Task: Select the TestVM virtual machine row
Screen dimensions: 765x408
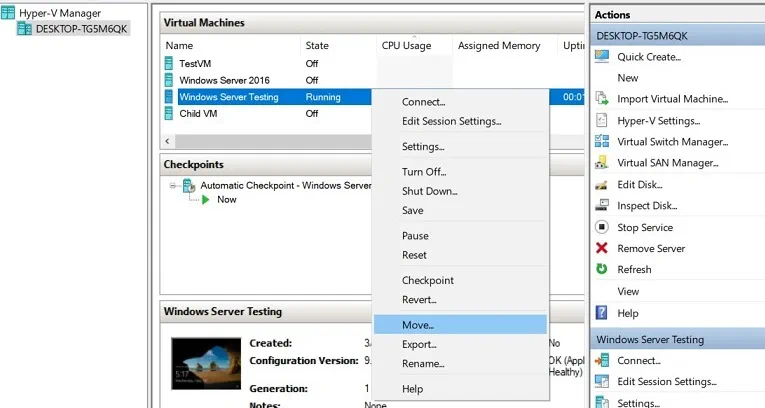Action: point(194,63)
